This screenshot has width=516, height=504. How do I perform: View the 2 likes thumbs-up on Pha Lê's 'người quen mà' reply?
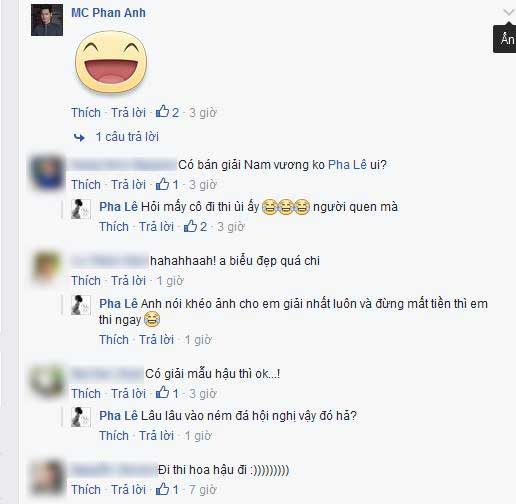[195, 226]
